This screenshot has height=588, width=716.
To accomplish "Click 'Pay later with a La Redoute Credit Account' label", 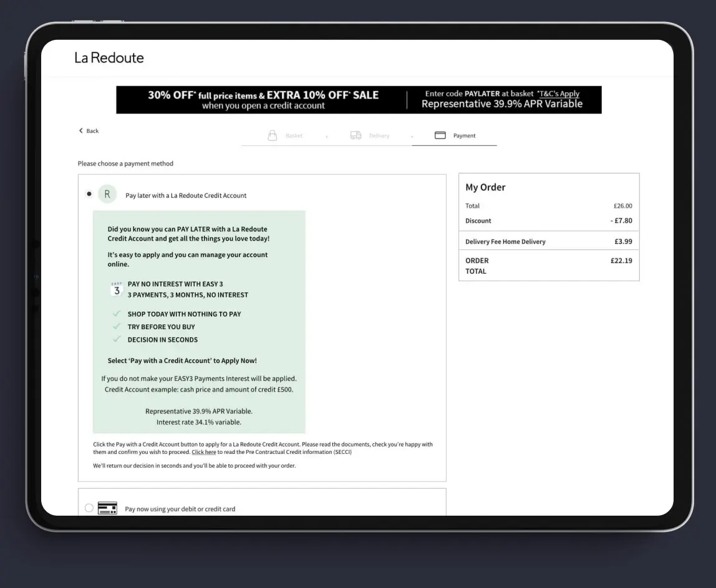I will [186, 195].
